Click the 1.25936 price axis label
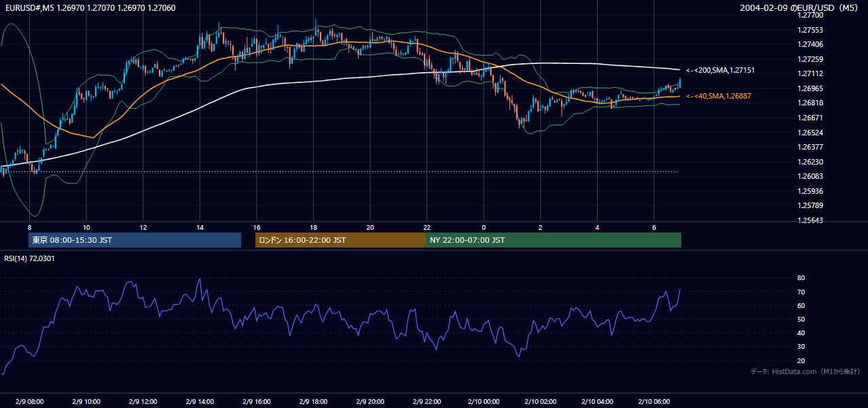Screen dimensions: 868x408 click(x=811, y=191)
